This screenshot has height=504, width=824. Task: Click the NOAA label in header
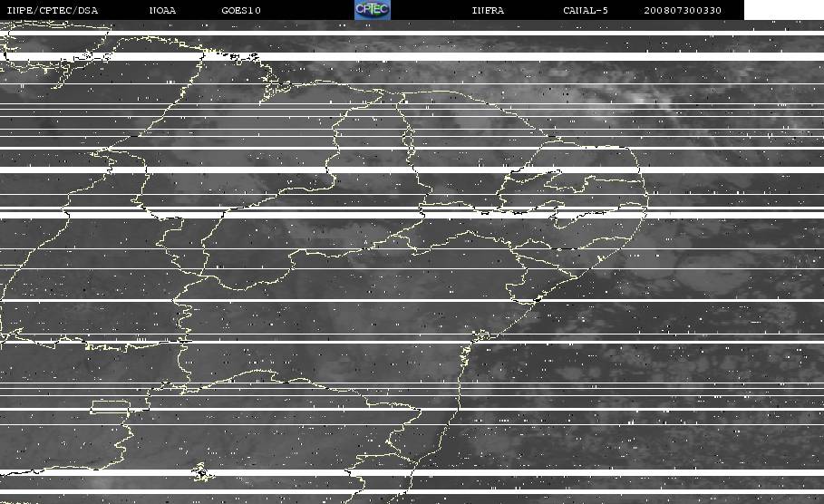click(162, 10)
